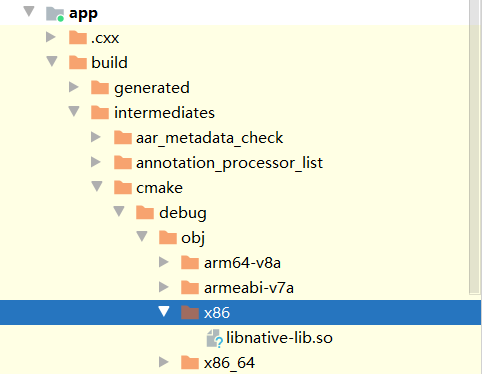Click the .cxx folder icon
This screenshot has width=482, height=374.
point(78,37)
